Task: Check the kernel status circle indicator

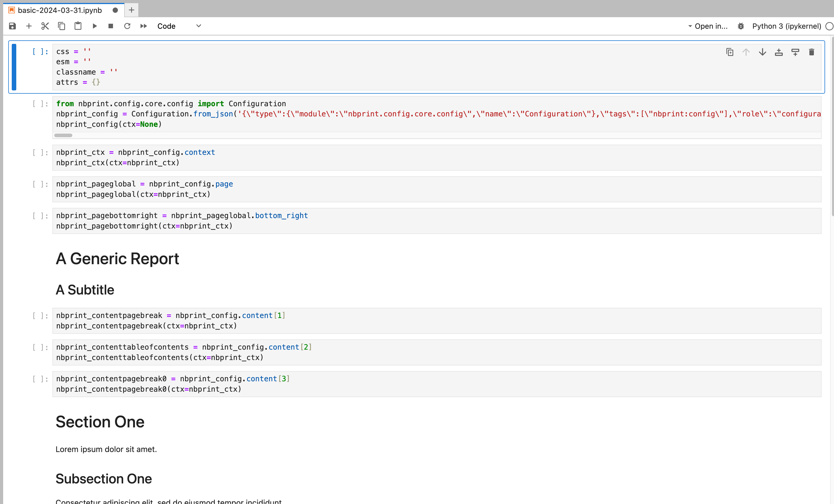Action: [x=829, y=26]
